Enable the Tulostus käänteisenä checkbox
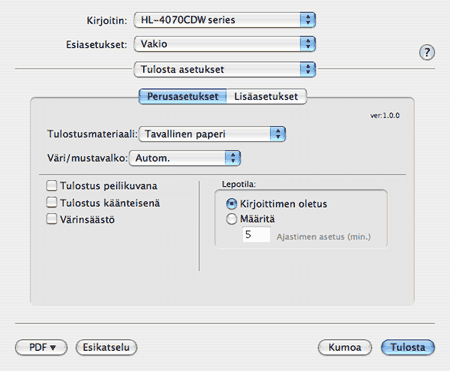 coord(52,202)
